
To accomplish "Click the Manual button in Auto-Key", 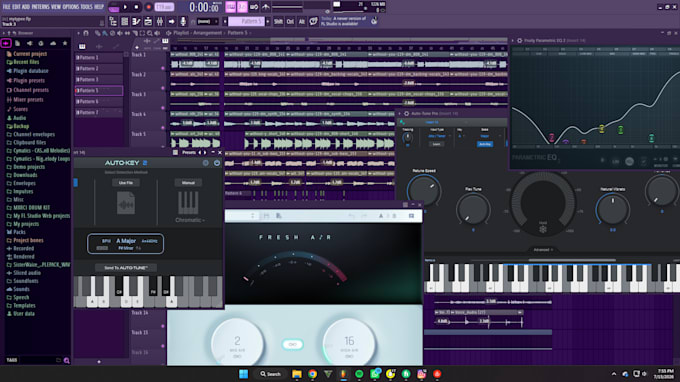I will (188, 183).
